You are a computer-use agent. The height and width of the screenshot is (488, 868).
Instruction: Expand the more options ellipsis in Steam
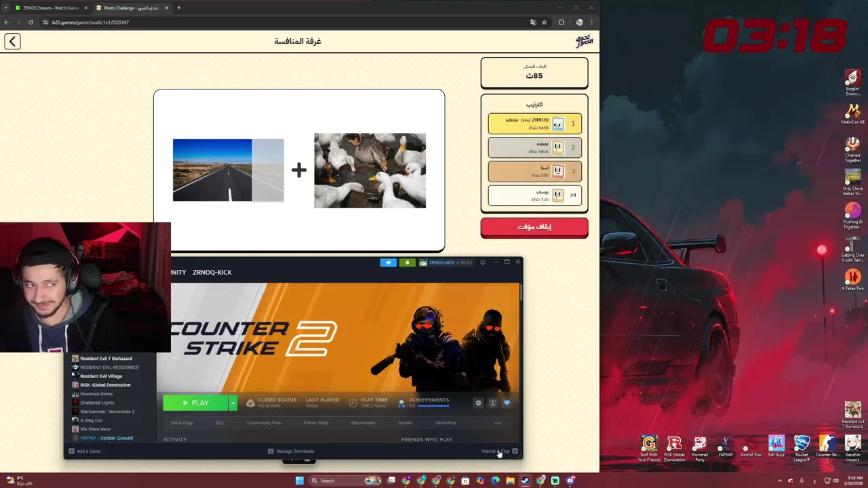498,423
